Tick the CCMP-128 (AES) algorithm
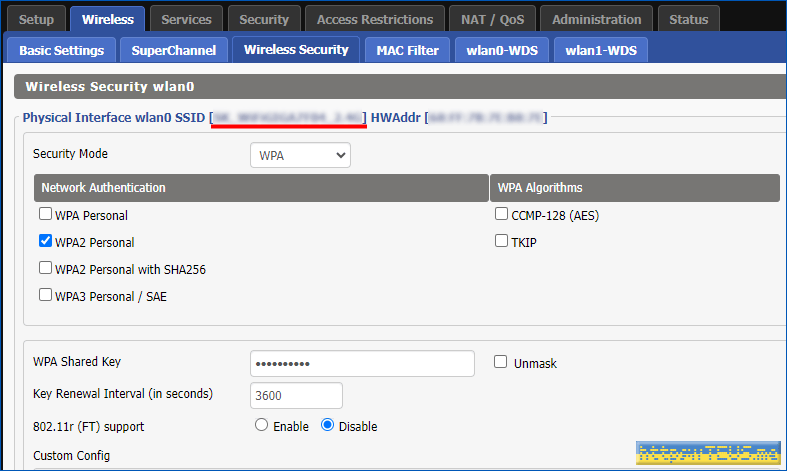Image resolution: width=787 pixels, height=471 pixels. pos(501,214)
